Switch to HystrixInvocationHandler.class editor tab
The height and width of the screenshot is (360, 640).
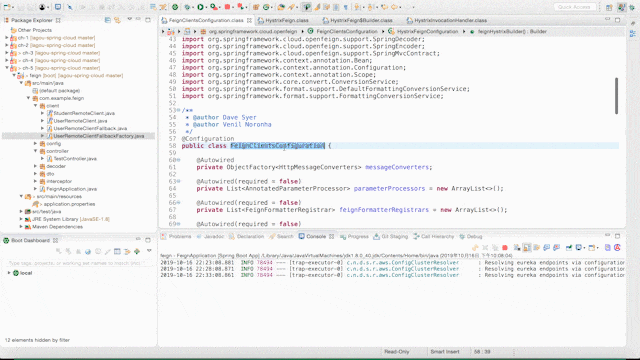(450, 20)
